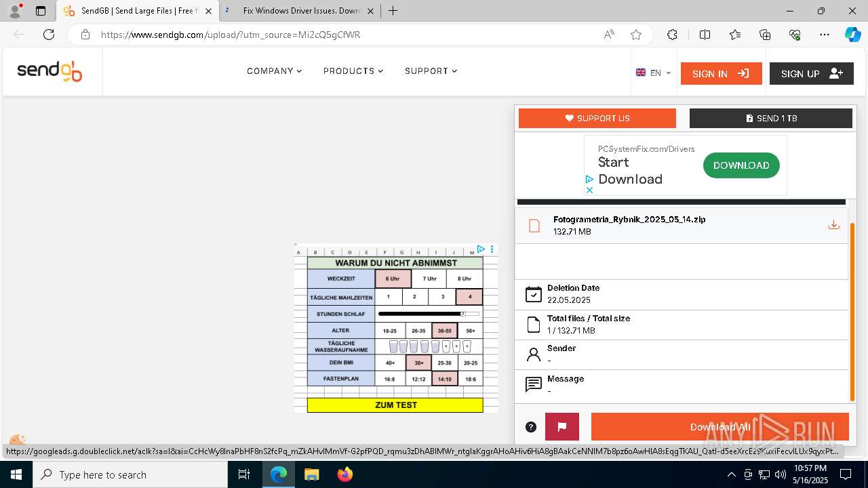868x488 pixels.
Task: Click the SIGN UP button
Action: [811, 73]
